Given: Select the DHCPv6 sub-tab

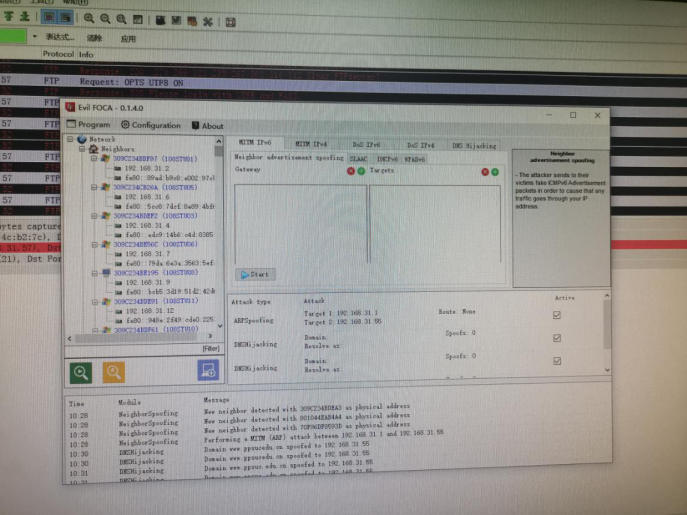Looking at the screenshot, I should 387,159.
